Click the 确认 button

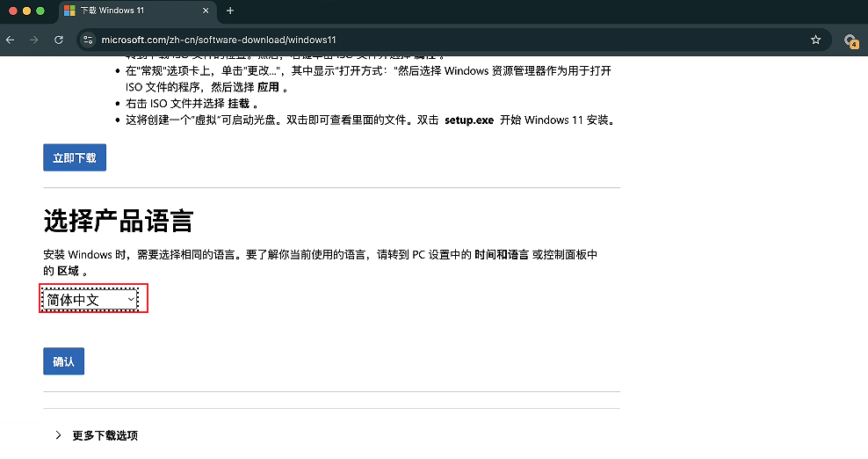coord(63,361)
